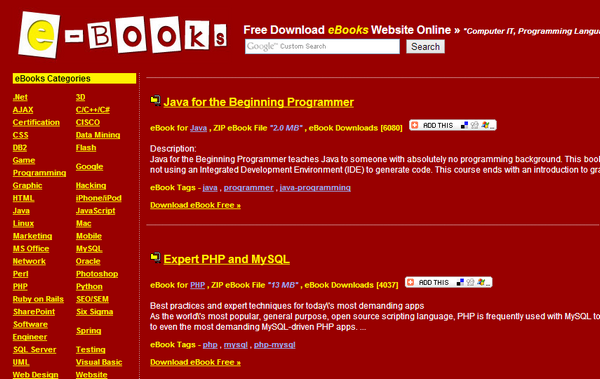600x379 pixels.
Task: Open the Graphic category
Action: point(27,186)
